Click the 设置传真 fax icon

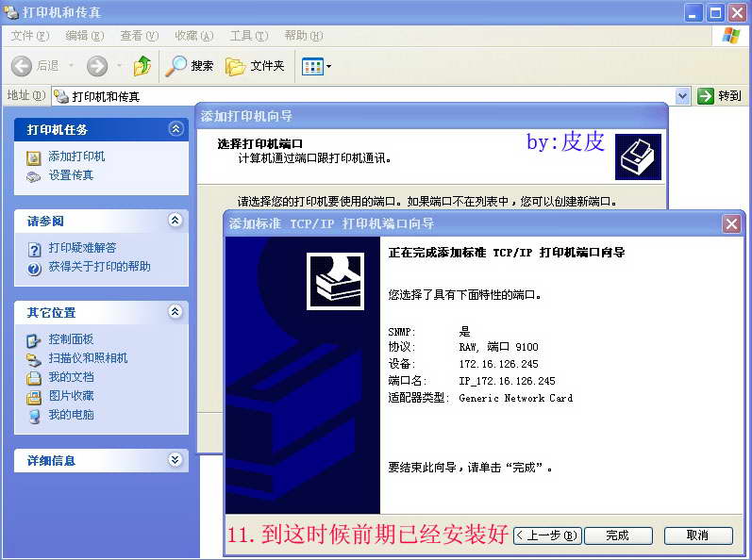[34, 176]
